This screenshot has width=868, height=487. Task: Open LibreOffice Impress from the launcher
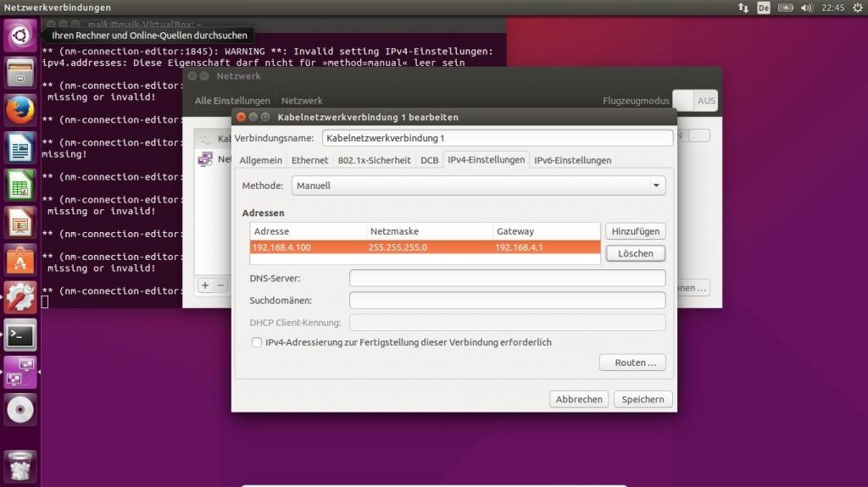click(x=20, y=222)
